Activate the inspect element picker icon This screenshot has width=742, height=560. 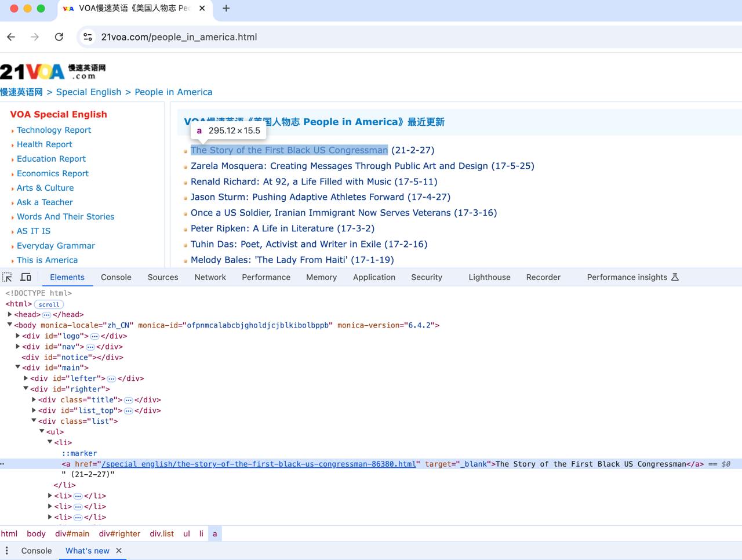coord(7,277)
